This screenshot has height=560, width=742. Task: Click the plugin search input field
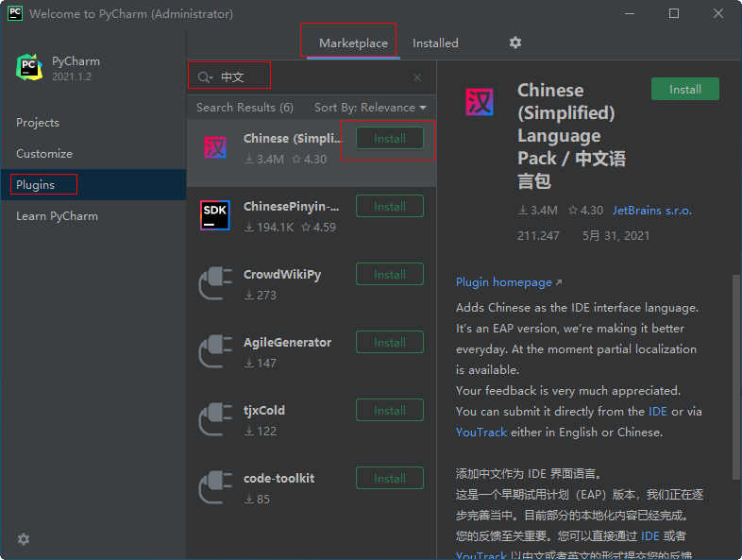pyautogui.click(x=312, y=77)
